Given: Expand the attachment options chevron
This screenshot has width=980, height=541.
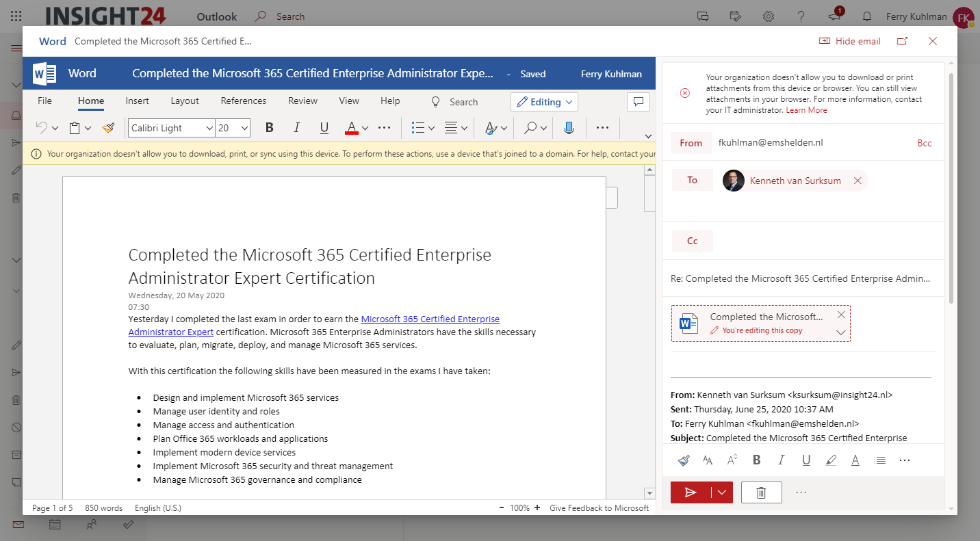Looking at the screenshot, I should coord(841,333).
